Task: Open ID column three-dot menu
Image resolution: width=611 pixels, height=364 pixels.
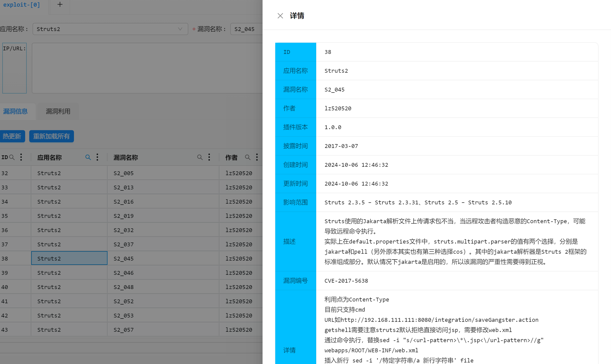Action: click(21, 157)
